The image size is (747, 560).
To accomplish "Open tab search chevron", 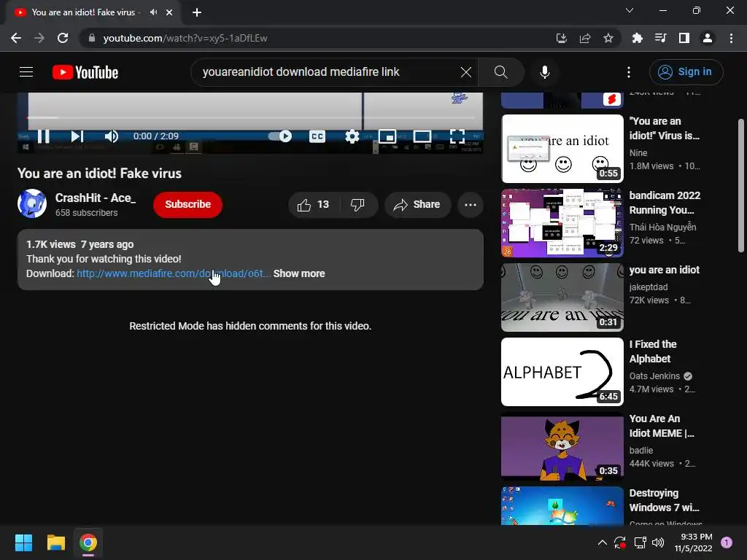I will point(630,10).
